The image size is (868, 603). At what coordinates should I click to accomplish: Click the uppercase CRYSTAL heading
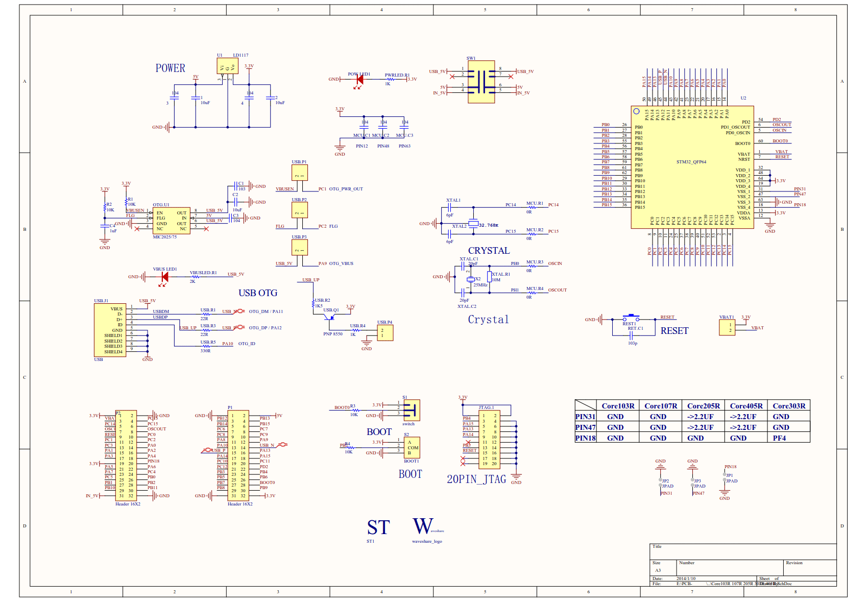coord(489,251)
